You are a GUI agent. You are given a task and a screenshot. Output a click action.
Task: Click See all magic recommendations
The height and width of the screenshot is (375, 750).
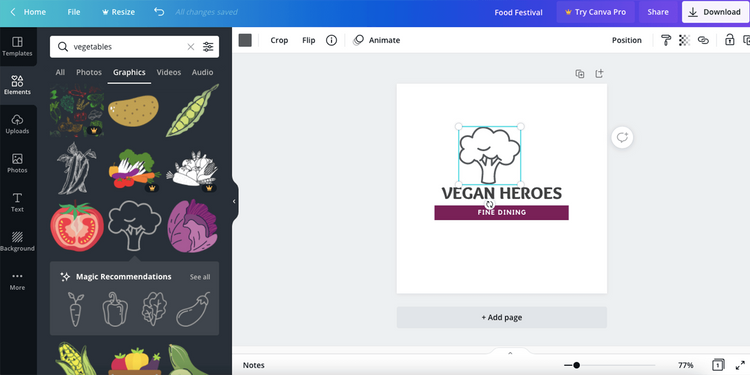click(x=200, y=277)
